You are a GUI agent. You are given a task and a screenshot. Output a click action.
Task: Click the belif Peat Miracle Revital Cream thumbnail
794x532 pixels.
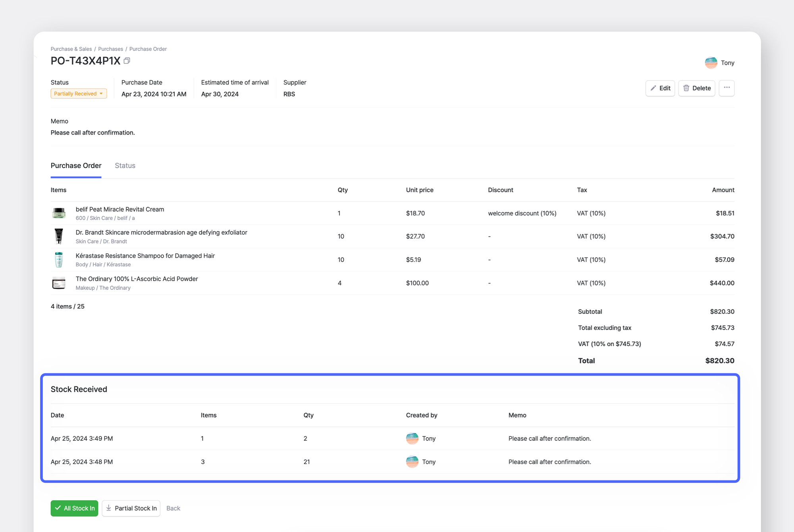point(59,213)
